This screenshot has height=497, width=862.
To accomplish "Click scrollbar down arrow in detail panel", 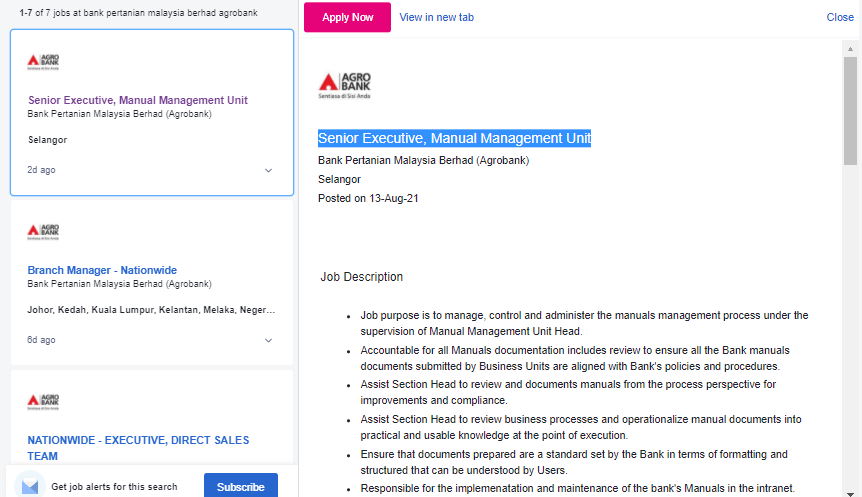I will pyautogui.click(x=850, y=493).
